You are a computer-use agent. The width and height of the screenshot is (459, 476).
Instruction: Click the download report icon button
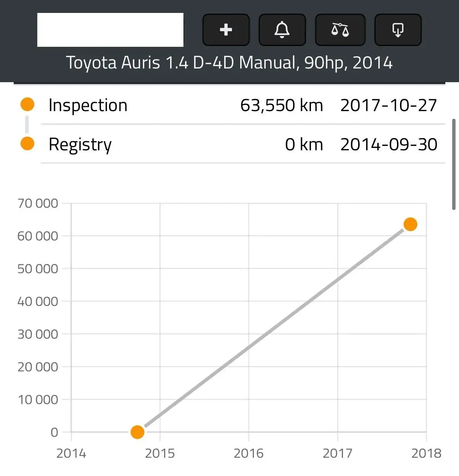[398, 30]
